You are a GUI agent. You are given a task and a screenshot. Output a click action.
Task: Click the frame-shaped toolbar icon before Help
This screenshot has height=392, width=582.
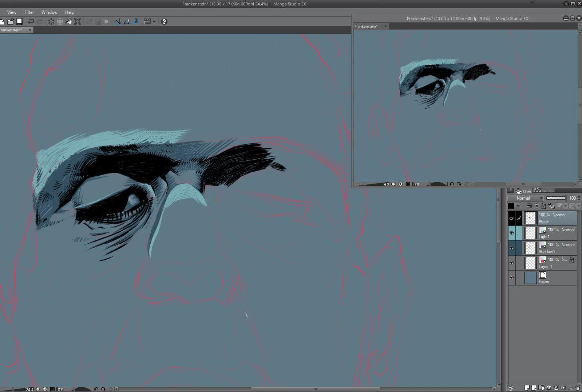(147, 21)
